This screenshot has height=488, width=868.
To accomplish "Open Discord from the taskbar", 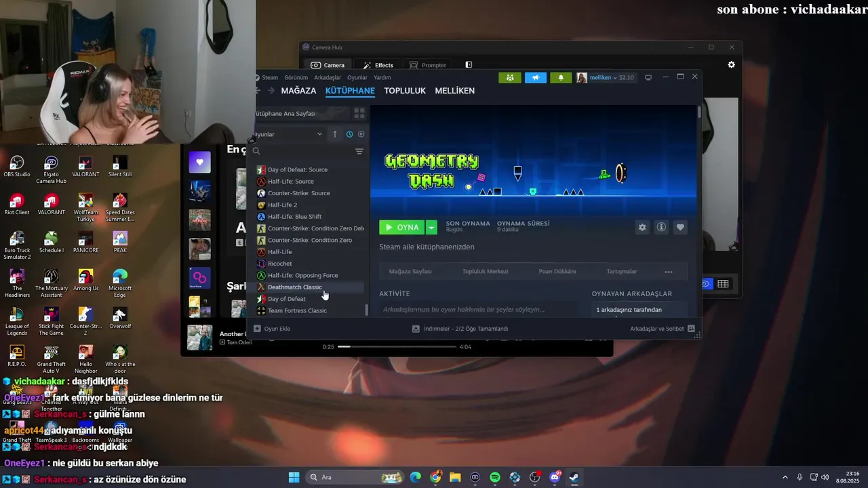I will (555, 477).
